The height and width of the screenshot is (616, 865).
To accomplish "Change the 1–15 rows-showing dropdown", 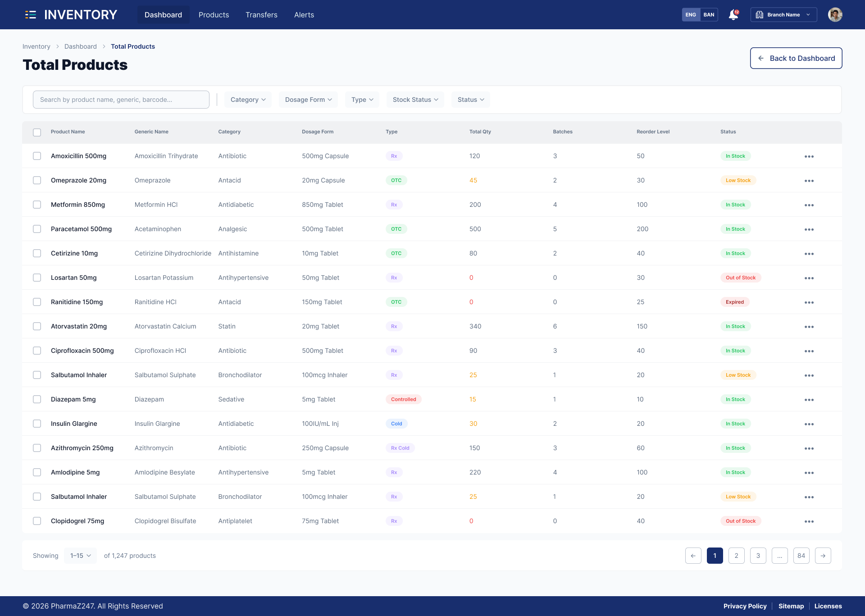I will point(80,556).
